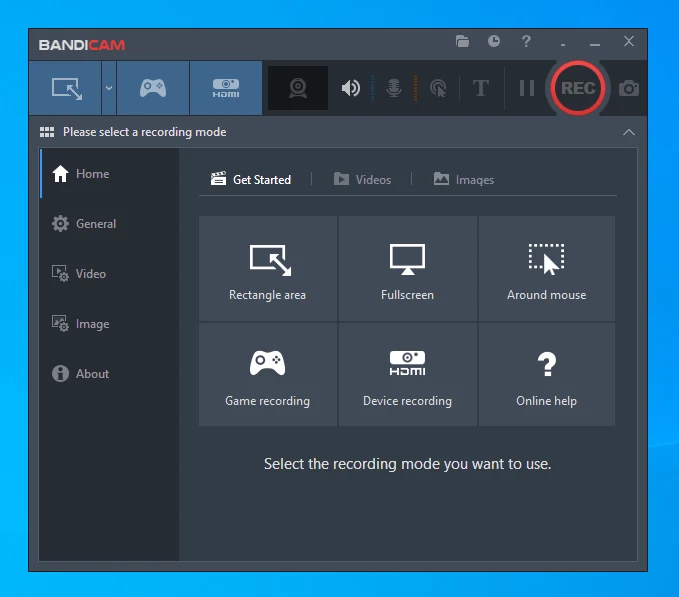The height and width of the screenshot is (597, 679).
Task: Choose the Game recording tile
Action: click(x=268, y=374)
